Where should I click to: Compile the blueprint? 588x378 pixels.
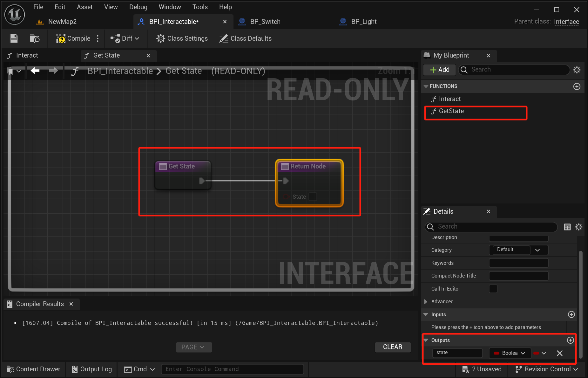73,38
